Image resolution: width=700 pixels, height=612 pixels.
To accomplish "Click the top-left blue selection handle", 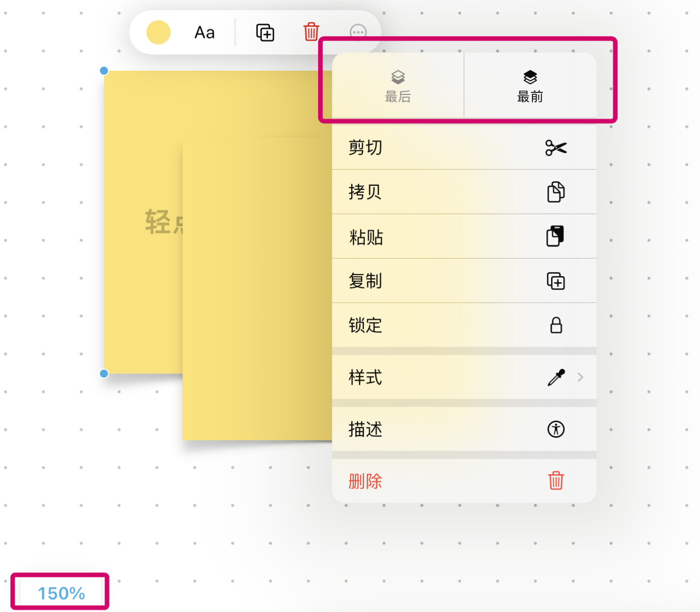I will click(104, 71).
